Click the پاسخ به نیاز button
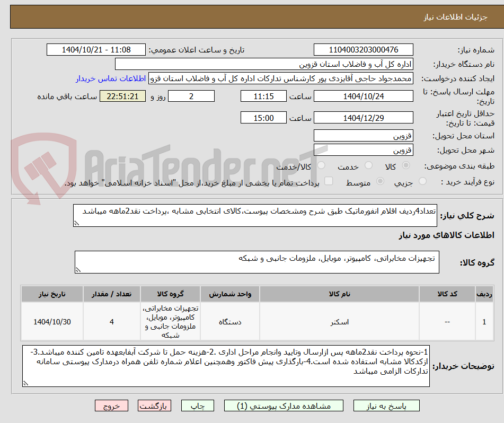The image size is (504, 423). [x=386, y=405]
